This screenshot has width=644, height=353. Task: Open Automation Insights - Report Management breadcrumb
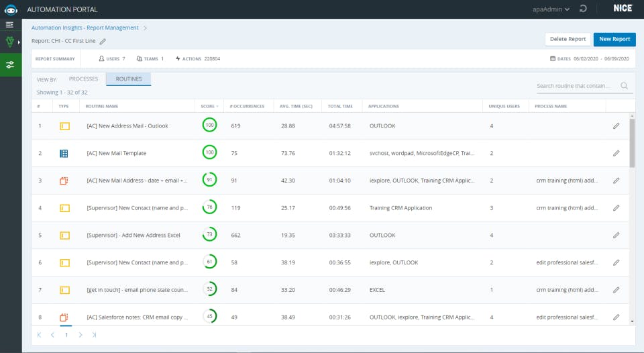pyautogui.click(x=85, y=28)
